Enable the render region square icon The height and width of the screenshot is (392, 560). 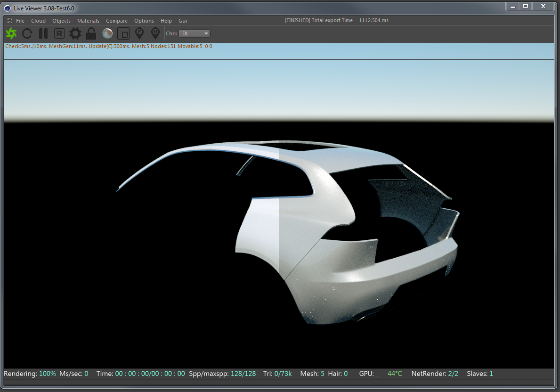123,33
